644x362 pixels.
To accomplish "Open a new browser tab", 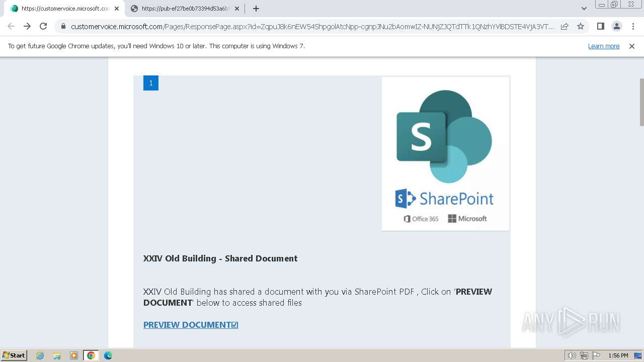I will point(256,9).
